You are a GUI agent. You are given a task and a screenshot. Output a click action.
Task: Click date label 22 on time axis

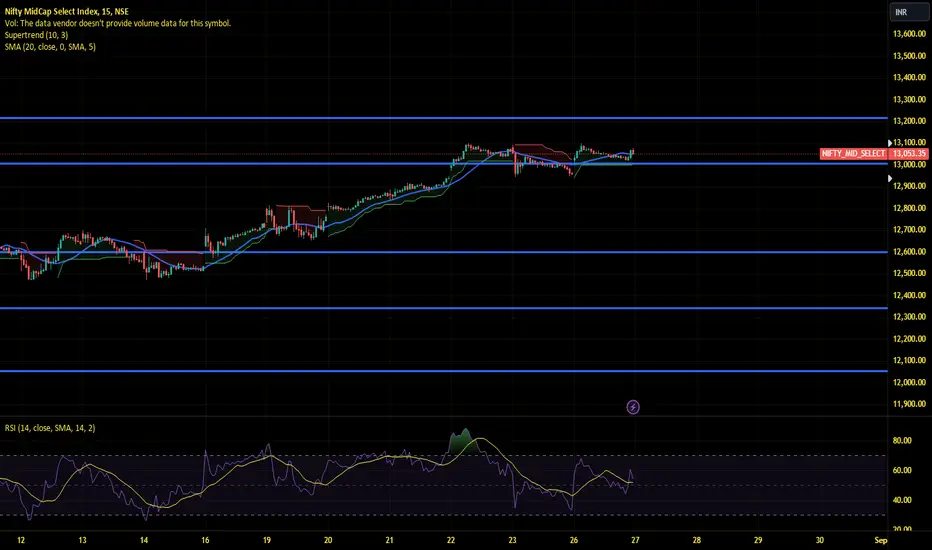point(451,540)
